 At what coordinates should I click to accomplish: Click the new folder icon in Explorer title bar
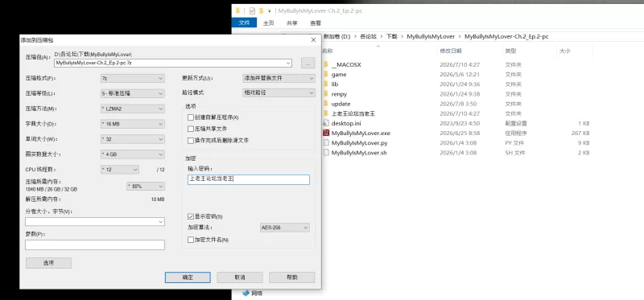click(261, 11)
